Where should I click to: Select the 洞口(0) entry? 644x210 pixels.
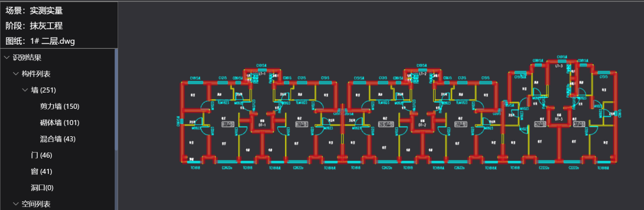[42, 188]
